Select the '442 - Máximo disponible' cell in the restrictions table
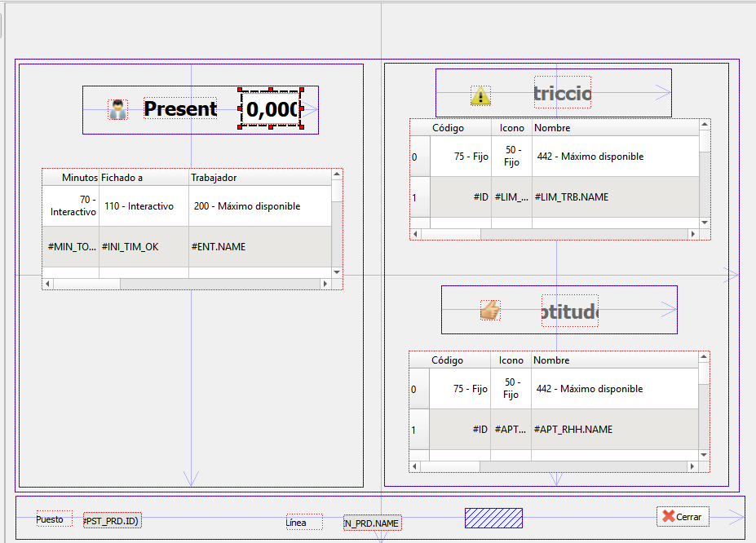This screenshot has width=756, height=543. tap(616, 156)
